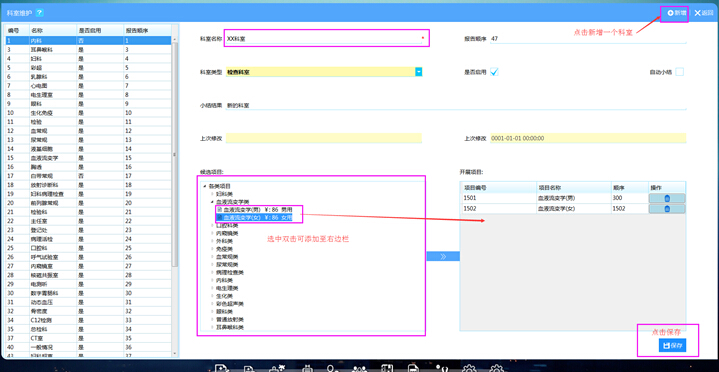This screenshot has width=719, height=372.
Task: Select the 彩色超声类 tree item
Action: click(x=230, y=303)
